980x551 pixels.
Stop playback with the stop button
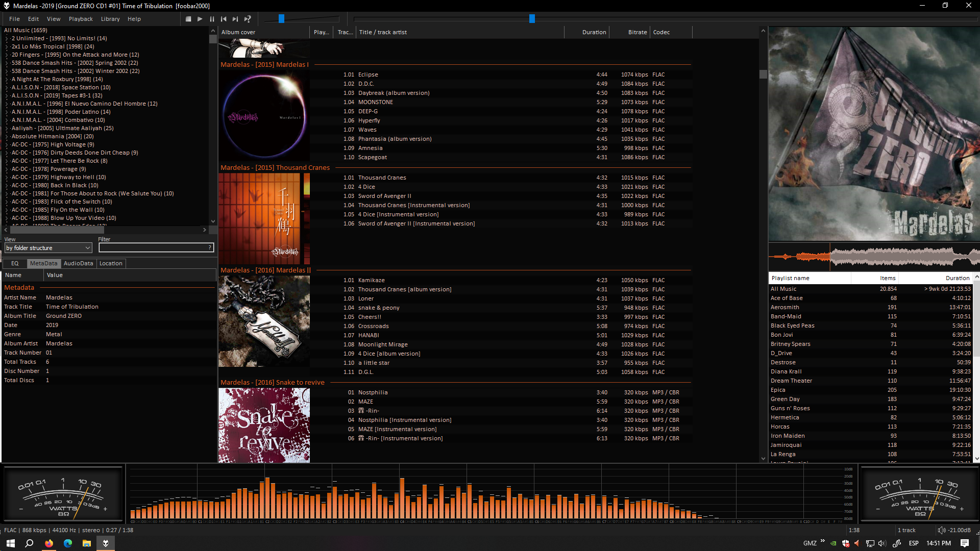click(188, 19)
